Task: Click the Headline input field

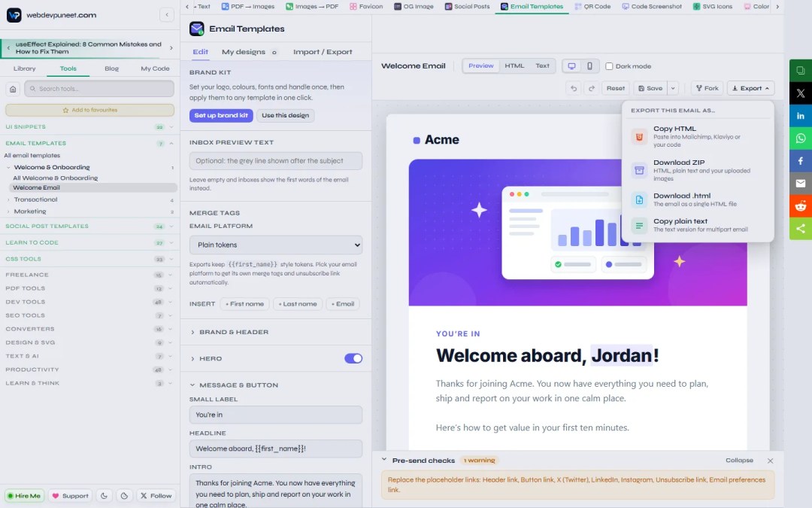Action: pos(276,449)
